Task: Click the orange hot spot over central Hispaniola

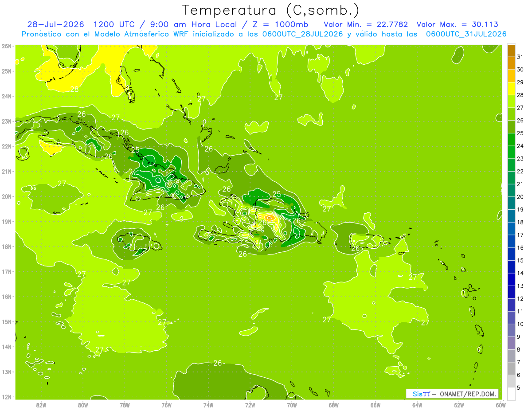Action: coord(270,217)
